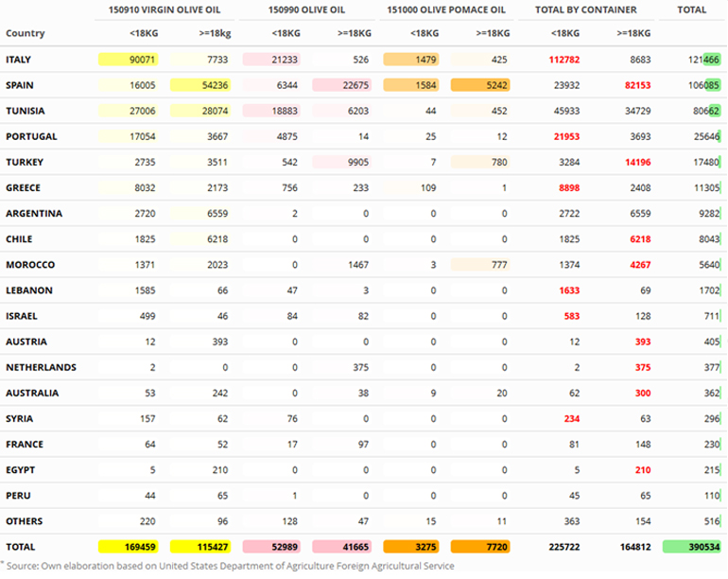Select the GREECE country name

pos(23,187)
